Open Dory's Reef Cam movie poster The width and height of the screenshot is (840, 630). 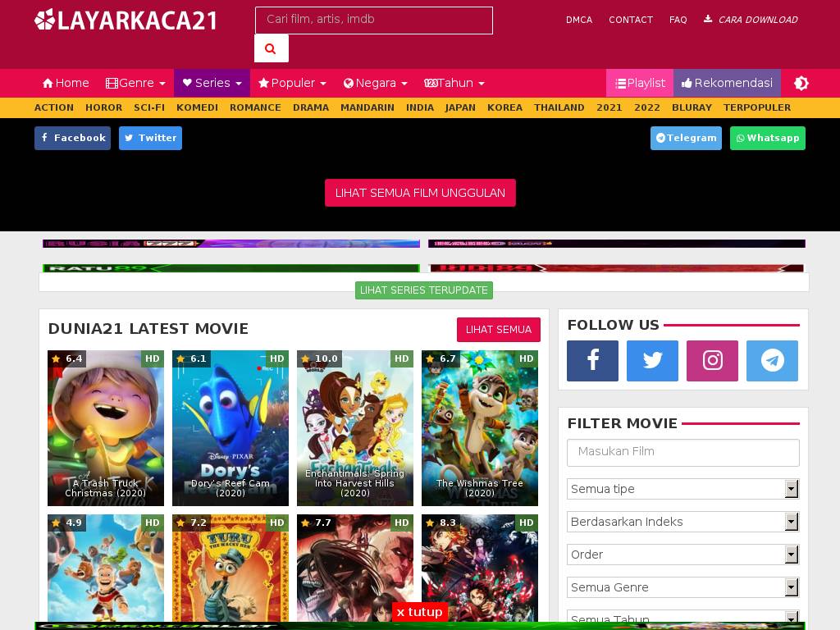point(231,428)
